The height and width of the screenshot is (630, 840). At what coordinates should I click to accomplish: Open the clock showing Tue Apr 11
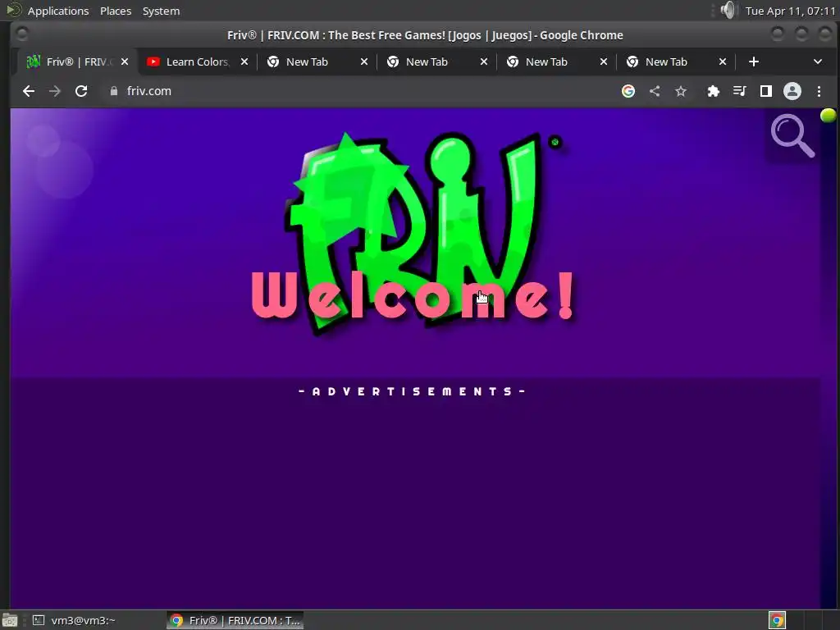click(790, 11)
